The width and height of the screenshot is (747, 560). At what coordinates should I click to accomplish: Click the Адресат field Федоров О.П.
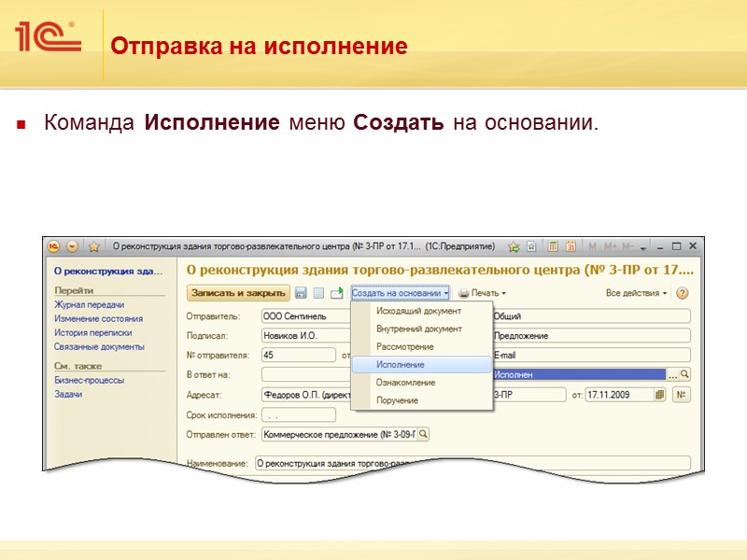click(x=306, y=395)
